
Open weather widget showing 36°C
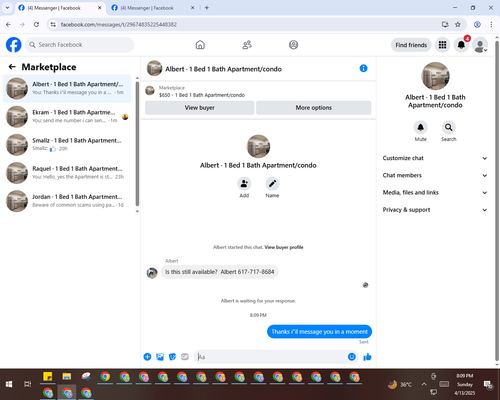(x=400, y=384)
